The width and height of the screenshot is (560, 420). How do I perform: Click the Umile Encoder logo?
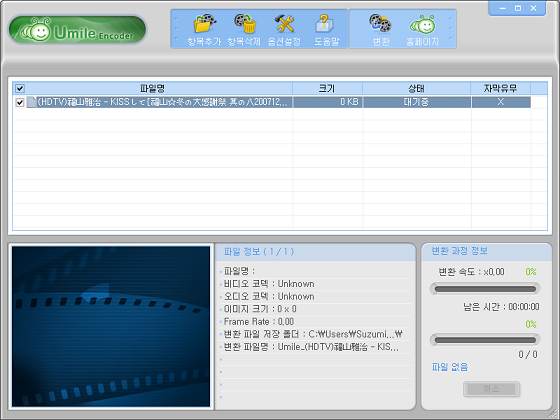tap(77, 30)
